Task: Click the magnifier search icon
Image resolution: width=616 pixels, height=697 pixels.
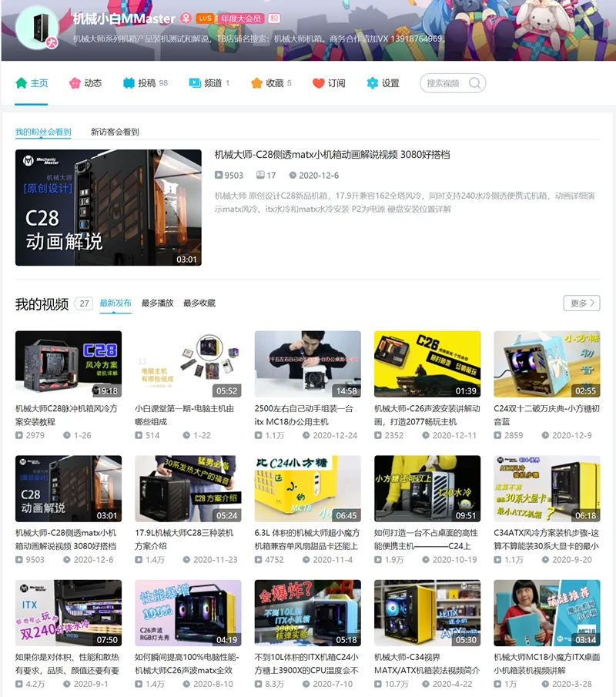Action: pos(475,83)
